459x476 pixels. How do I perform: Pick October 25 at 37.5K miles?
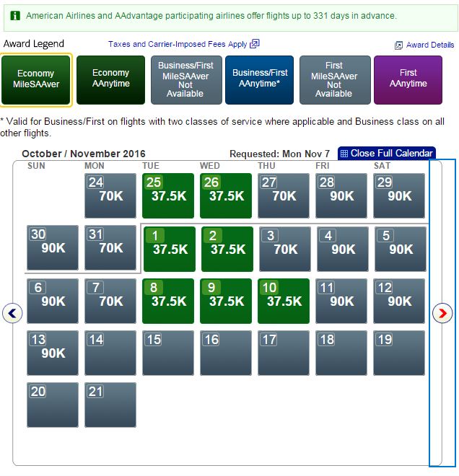pyautogui.click(x=168, y=195)
